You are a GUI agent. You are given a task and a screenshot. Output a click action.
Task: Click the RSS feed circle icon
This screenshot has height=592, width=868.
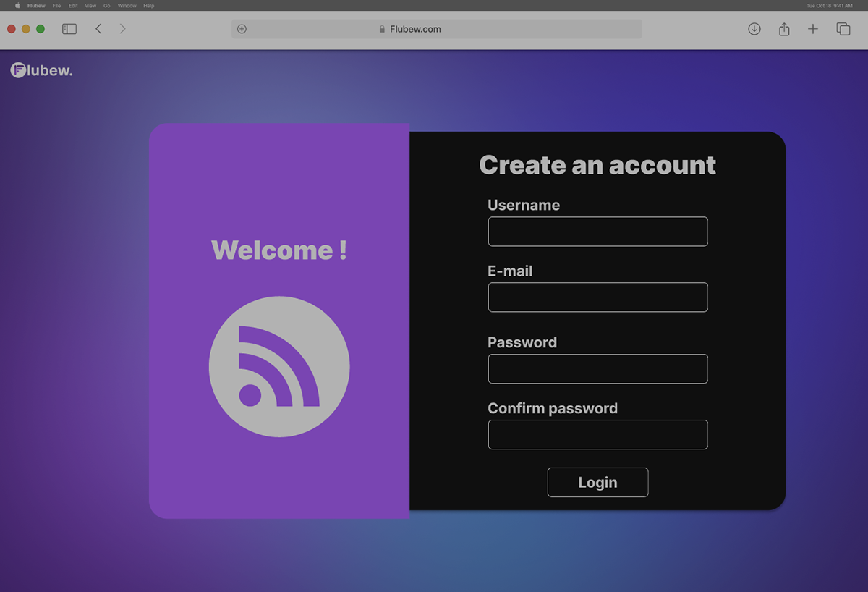pos(279,366)
